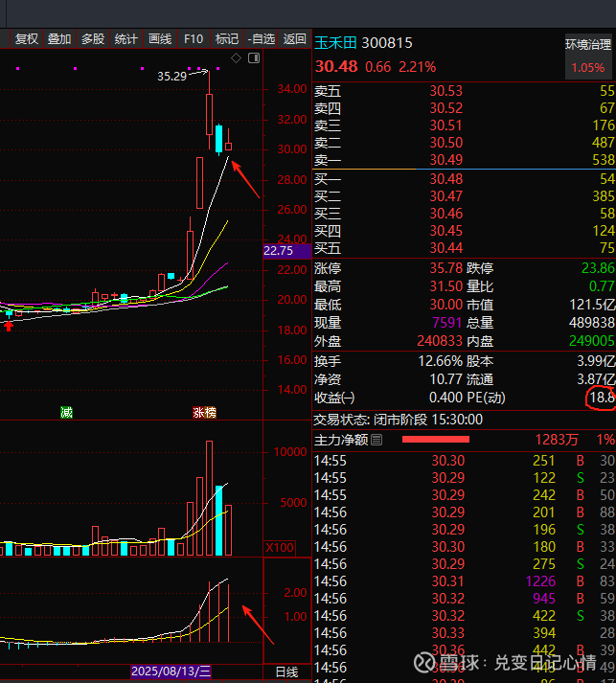This screenshot has width=616, height=683.
Task: Select the 买二 price 30.47
Action: (x=446, y=196)
